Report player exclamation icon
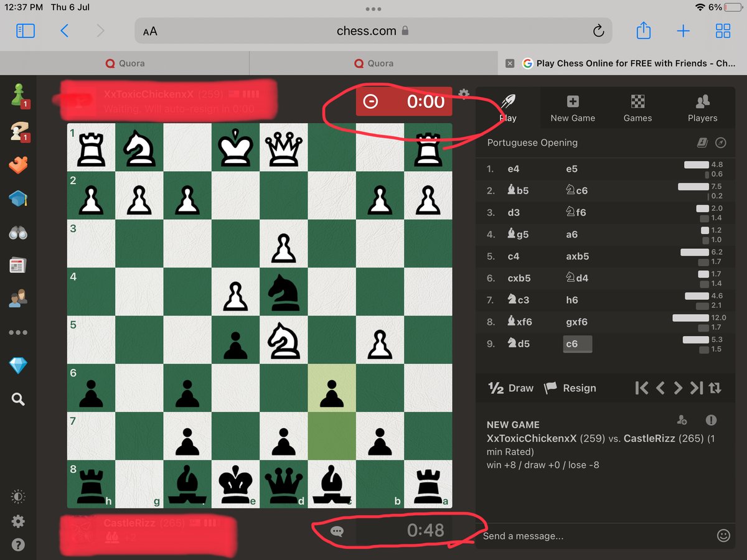Screen dimensions: 747x560 pyautogui.click(x=711, y=420)
